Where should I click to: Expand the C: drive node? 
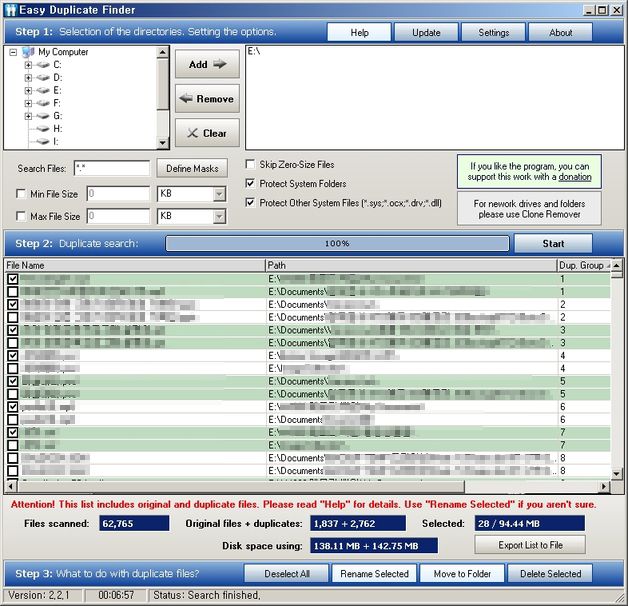(28, 65)
